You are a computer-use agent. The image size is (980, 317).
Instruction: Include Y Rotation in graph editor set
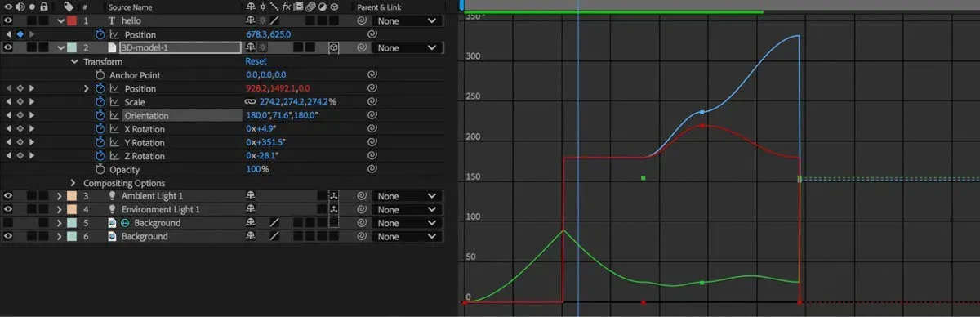pos(114,142)
